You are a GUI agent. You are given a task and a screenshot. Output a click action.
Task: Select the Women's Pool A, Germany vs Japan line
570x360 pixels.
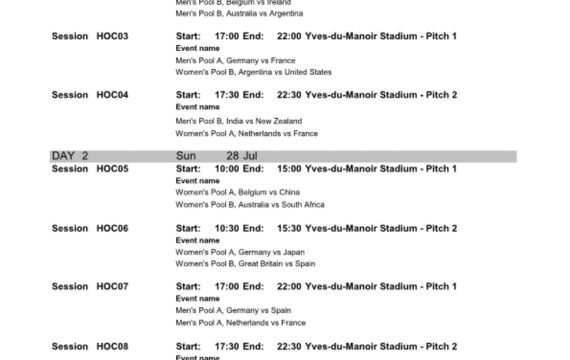point(240,252)
